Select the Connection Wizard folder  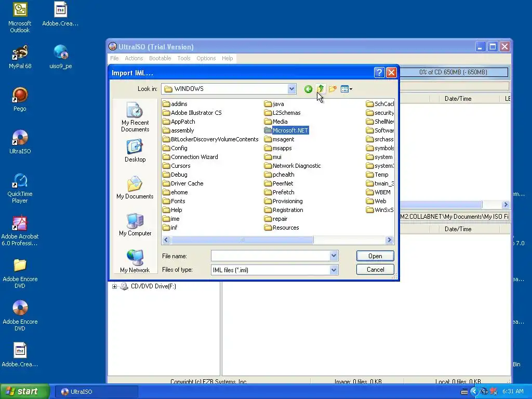click(x=190, y=157)
